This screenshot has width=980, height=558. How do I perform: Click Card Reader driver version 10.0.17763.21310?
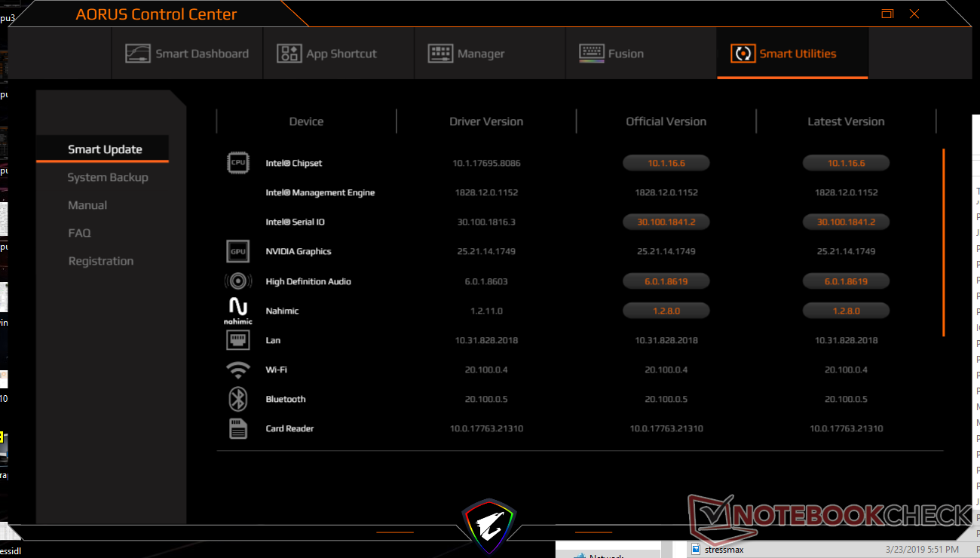[x=486, y=428]
